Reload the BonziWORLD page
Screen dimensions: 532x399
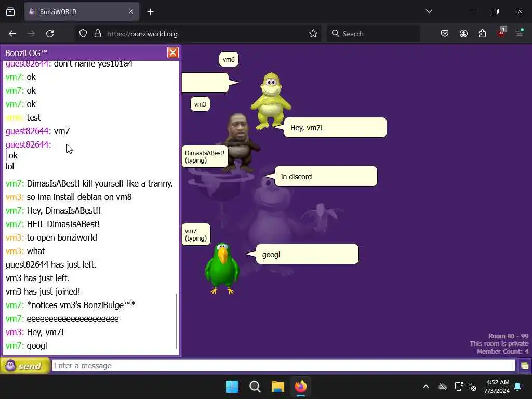pos(50,34)
